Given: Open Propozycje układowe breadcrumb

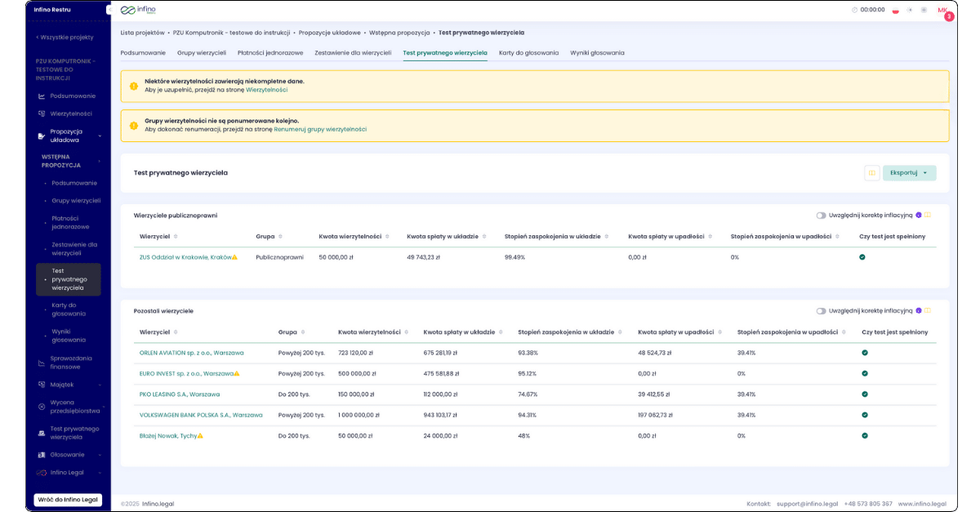Looking at the screenshot, I should point(329,33).
